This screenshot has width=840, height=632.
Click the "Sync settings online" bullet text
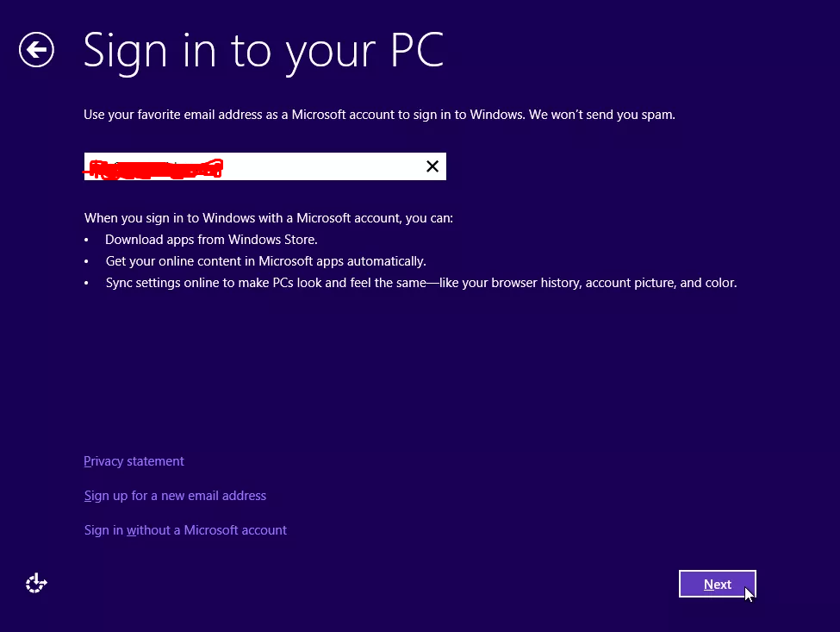(421, 283)
